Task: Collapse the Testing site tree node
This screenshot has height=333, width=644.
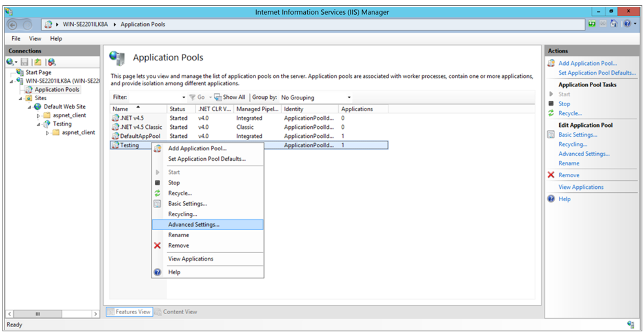Action: pyautogui.click(x=38, y=124)
